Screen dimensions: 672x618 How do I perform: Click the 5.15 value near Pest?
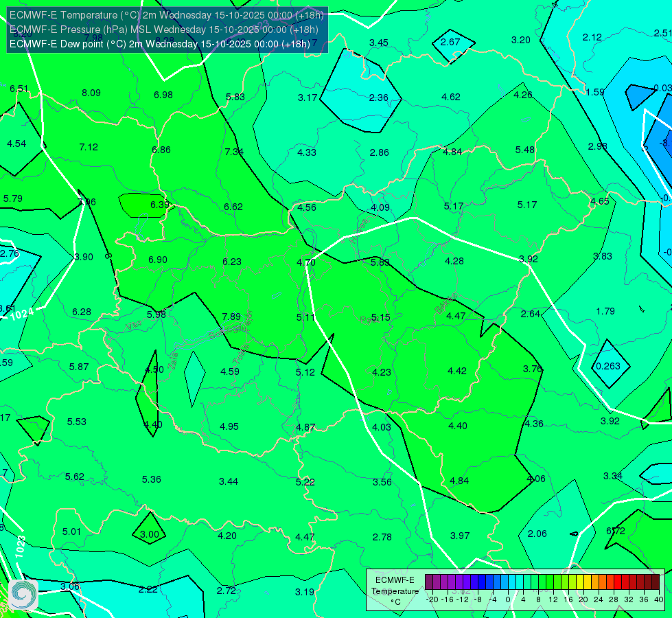pyautogui.click(x=380, y=317)
